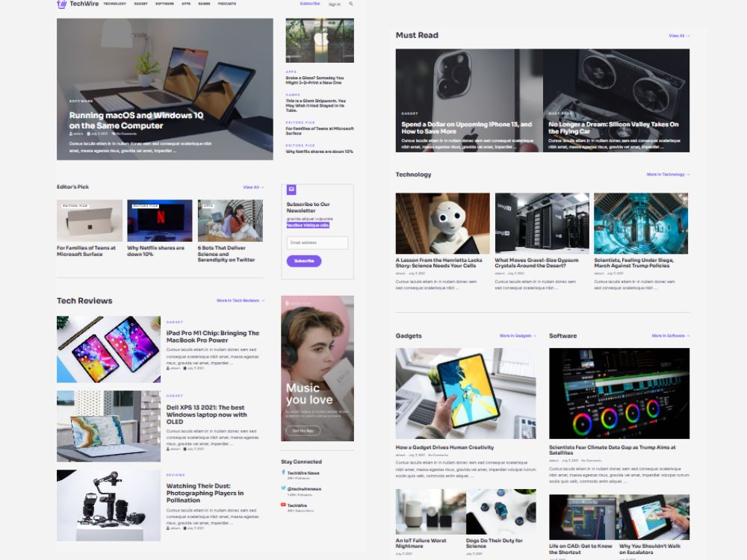Screen dimensions: 747x560
Task: Open the iPad Pro review thumbnail
Action: (108, 349)
